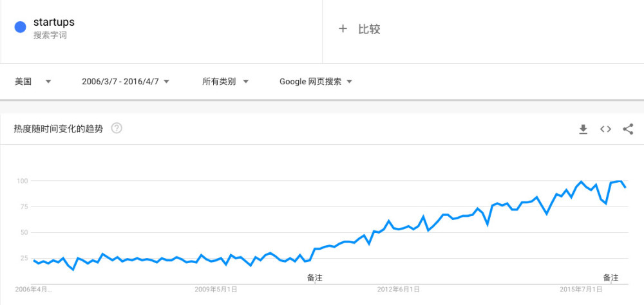Click the blue startups color dot
Viewport: 644px width, 305px height.
[x=20, y=27]
